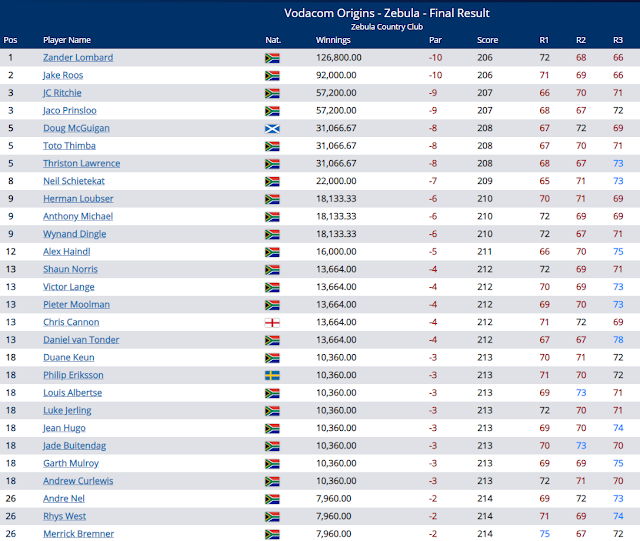Open Wynand Dingle's player page
Screen dimensions: 640x541
pyautogui.click(x=75, y=234)
